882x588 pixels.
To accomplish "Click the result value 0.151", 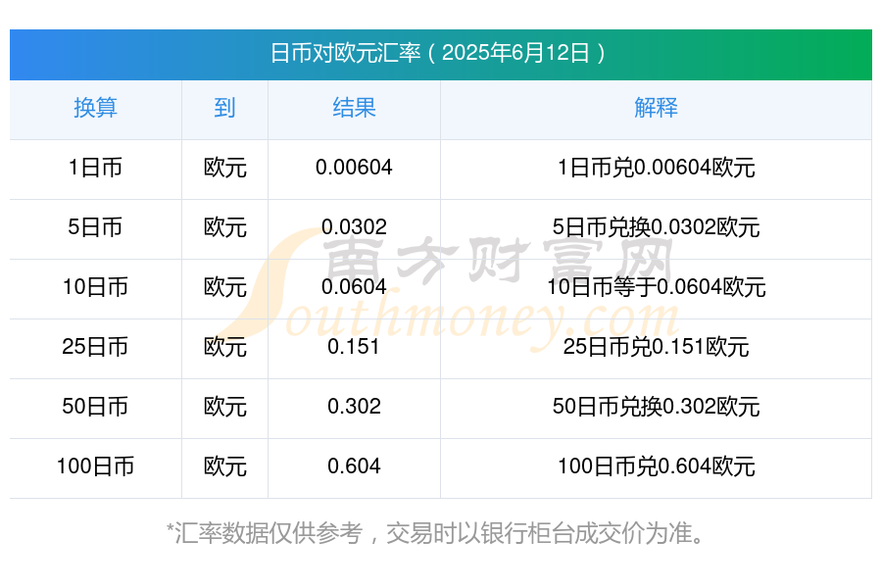I will [354, 346].
